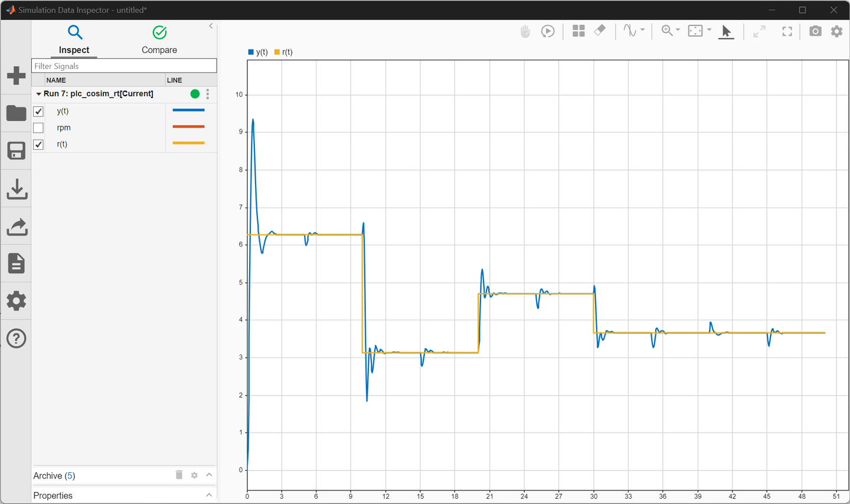This screenshot has height=504, width=850.
Task: Select the Inspect tab
Action: point(74,40)
